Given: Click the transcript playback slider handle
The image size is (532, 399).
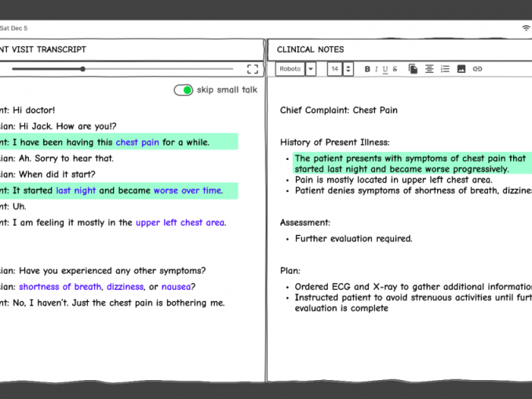Looking at the screenshot, I should [x=82, y=69].
